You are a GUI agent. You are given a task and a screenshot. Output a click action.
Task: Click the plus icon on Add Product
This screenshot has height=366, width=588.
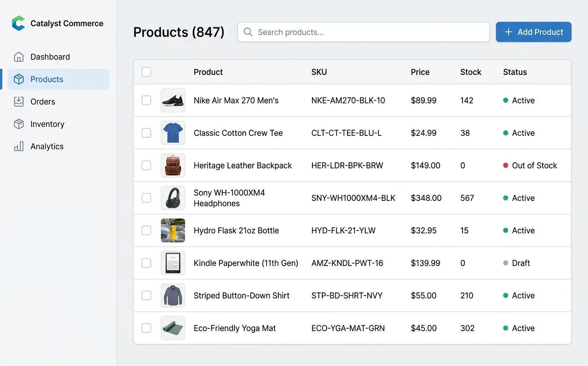click(x=508, y=32)
